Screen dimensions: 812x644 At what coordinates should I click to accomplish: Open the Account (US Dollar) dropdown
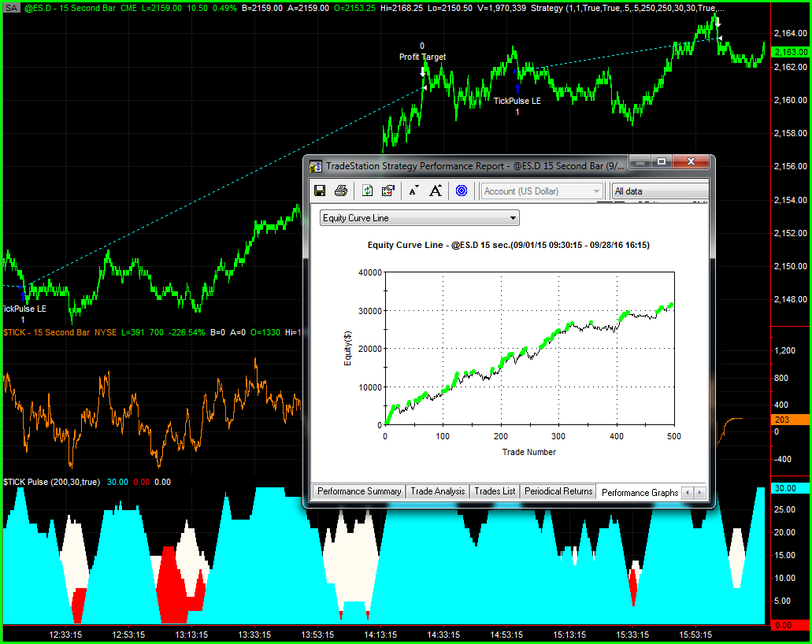542,191
